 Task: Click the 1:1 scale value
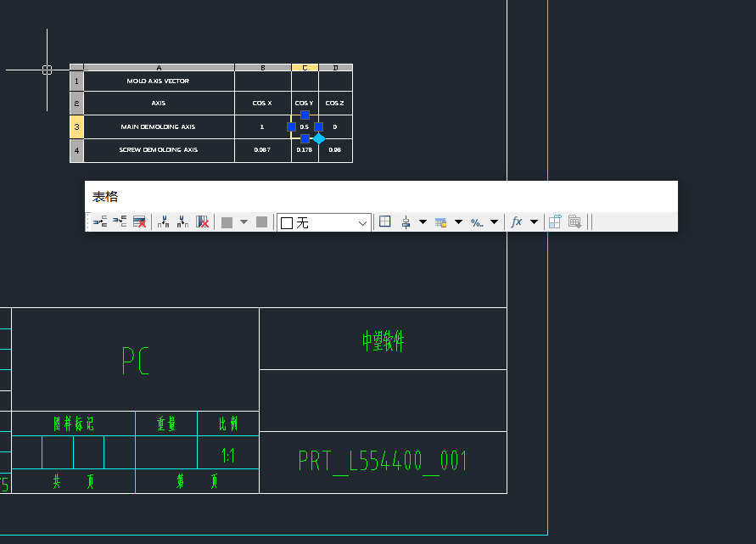(228, 455)
